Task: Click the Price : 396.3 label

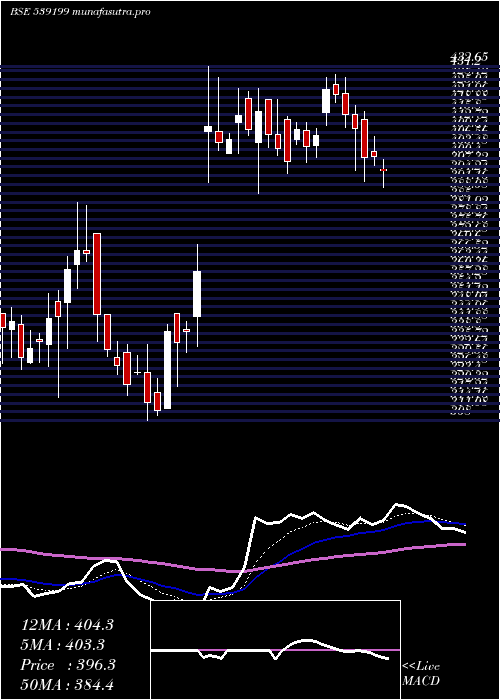Action: 68,665
